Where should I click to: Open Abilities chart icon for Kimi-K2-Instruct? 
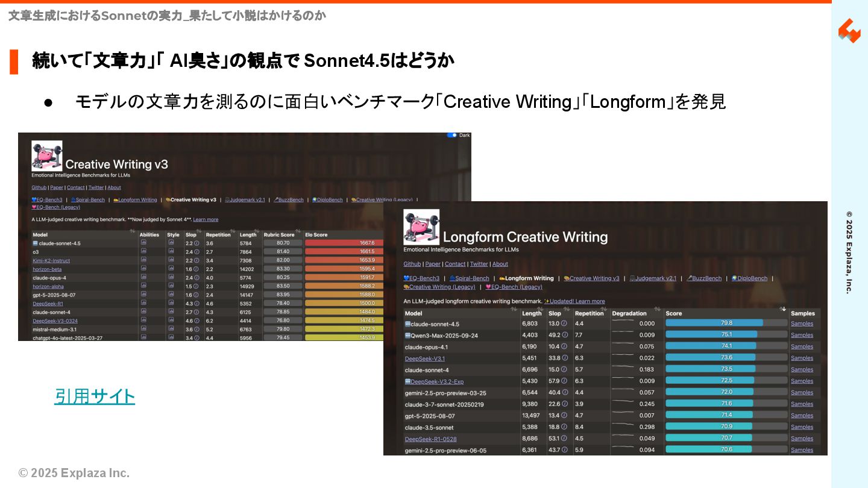[143, 260]
